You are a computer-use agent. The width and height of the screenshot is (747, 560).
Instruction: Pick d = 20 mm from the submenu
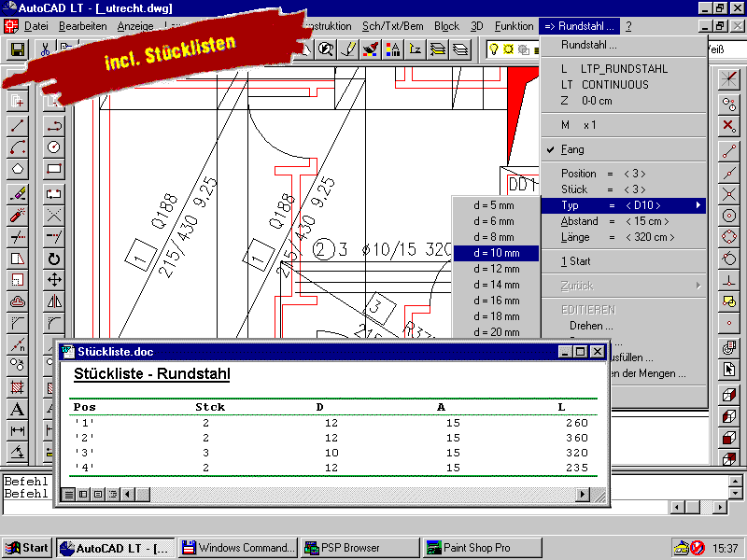pyautogui.click(x=496, y=332)
